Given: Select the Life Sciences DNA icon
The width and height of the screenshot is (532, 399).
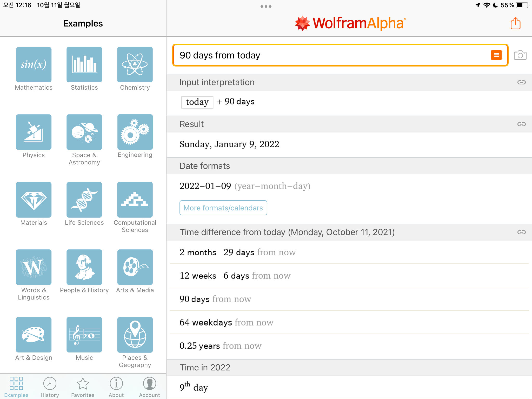Looking at the screenshot, I should tap(84, 200).
